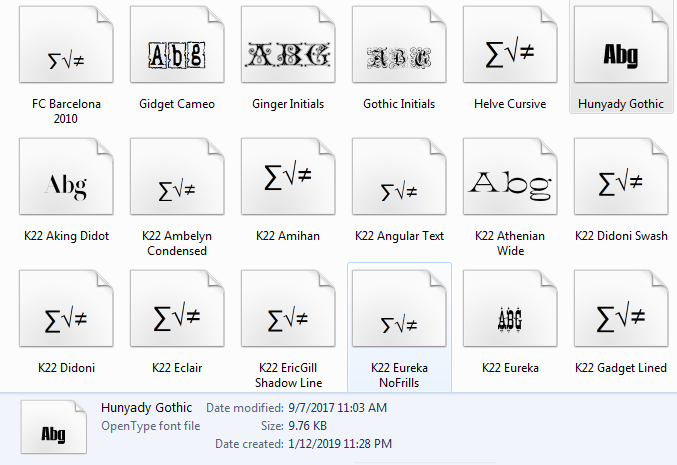
Task: Click the 'Gidget Cameo' file name
Action: [x=177, y=104]
